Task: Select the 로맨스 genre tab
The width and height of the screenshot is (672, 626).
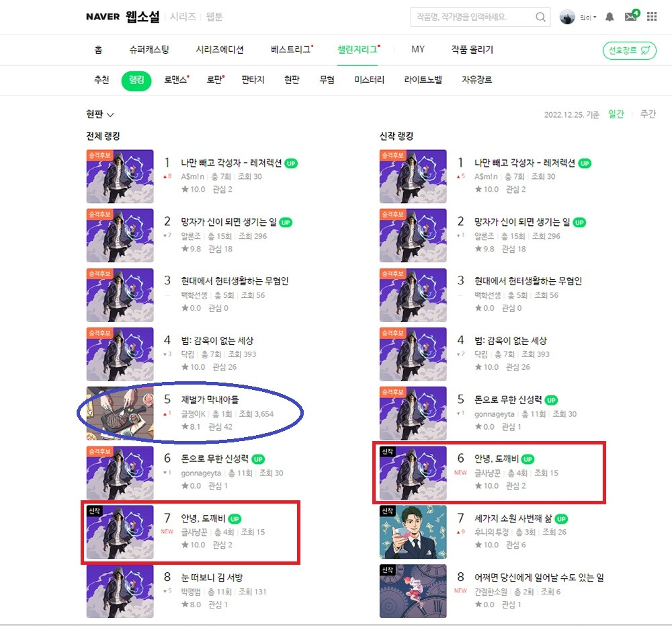Action: click(x=177, y=80)
